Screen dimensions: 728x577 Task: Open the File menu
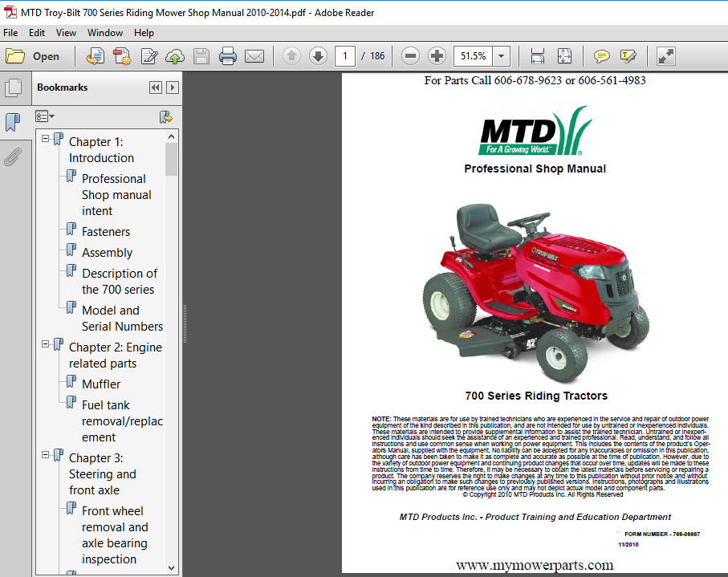10,33
